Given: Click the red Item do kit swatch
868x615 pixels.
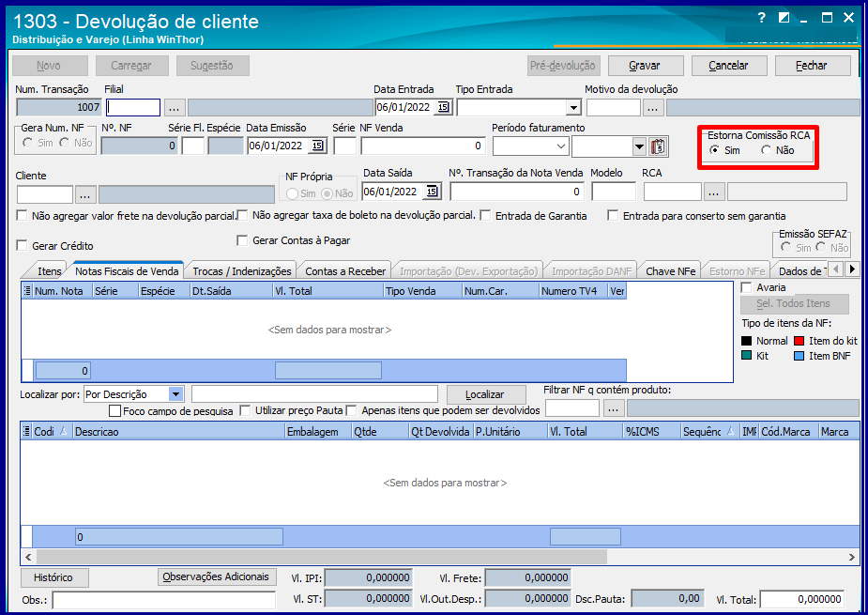Looking at the screenshot, I should click(x=799, y=341).
